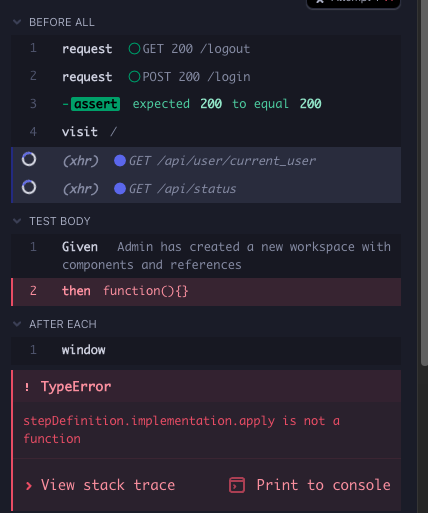Click the TypeError heading
The width and height of the screenshot is (428, 513).
76,387
